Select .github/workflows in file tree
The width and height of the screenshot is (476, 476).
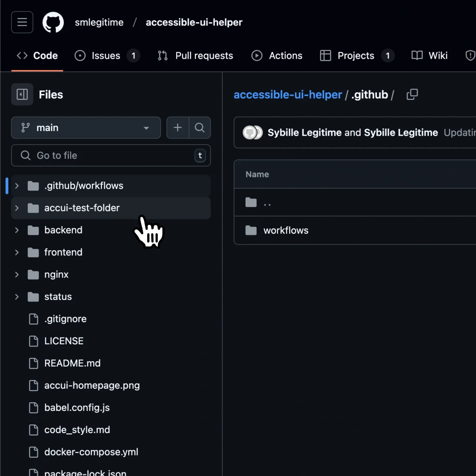(111, 186)
